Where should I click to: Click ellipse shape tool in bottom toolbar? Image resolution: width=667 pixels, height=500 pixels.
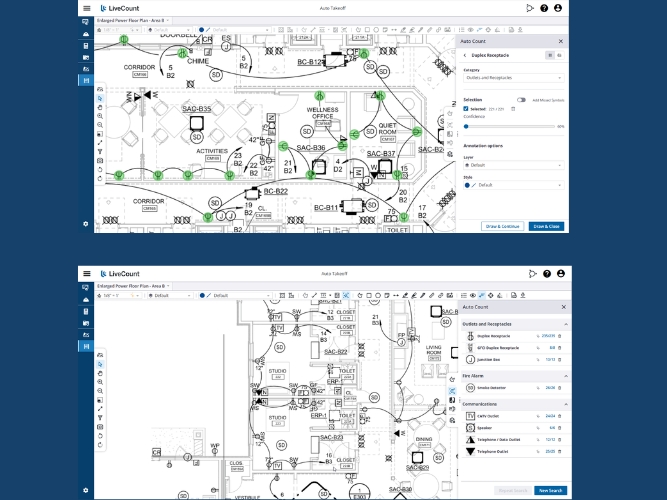(378, 295)
